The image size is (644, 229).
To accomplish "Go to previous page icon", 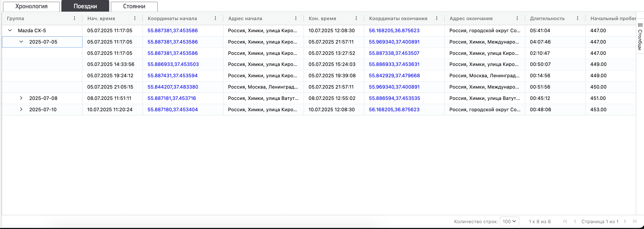I will [x=575, y=221].
